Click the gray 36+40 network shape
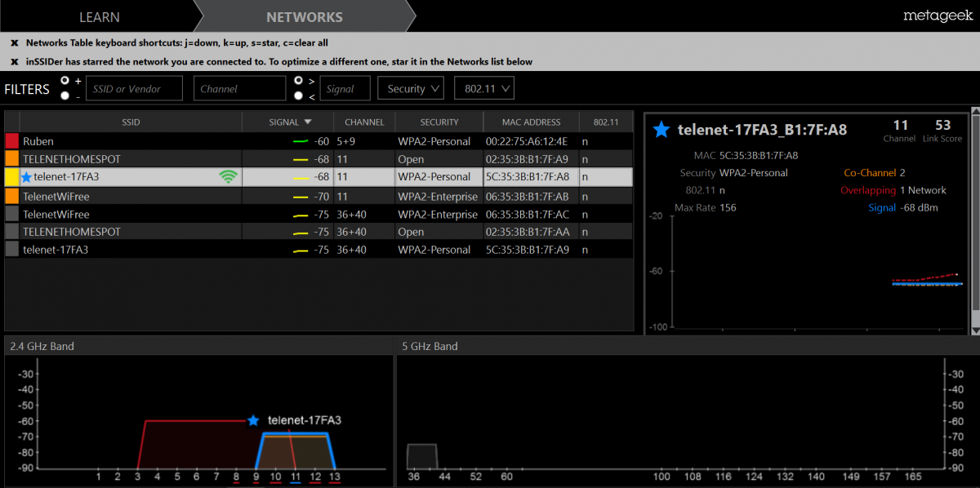Viewport: 980px width, 488px height. point(422,456)
